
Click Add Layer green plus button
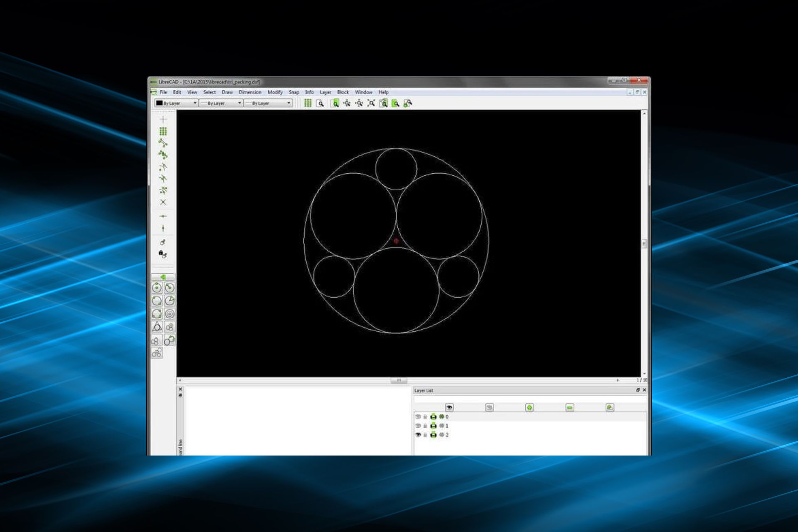530,407
